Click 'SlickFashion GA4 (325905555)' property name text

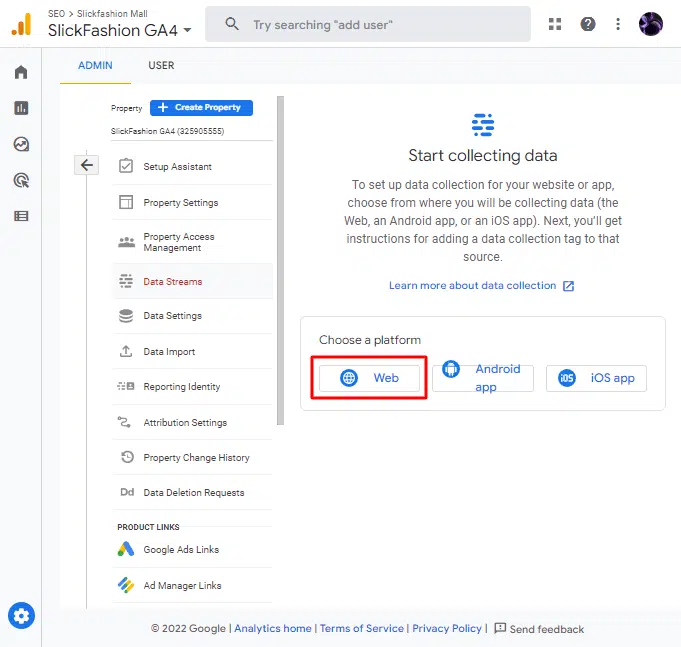pyautogui.click(x=168, y=131)
